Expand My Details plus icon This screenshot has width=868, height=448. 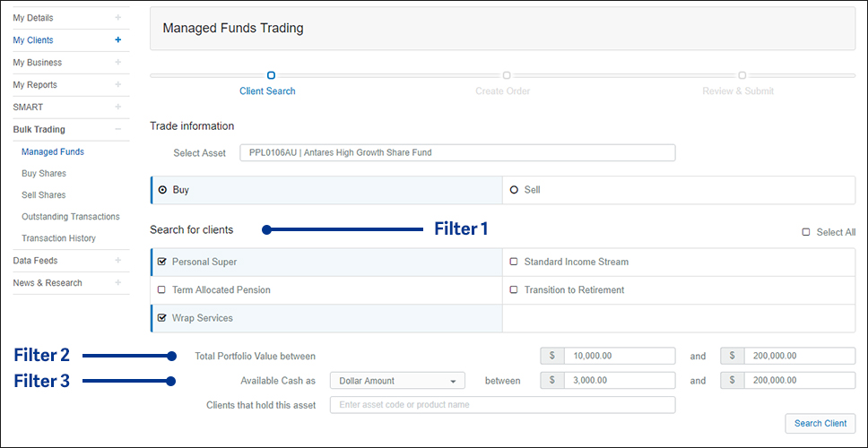117,18
